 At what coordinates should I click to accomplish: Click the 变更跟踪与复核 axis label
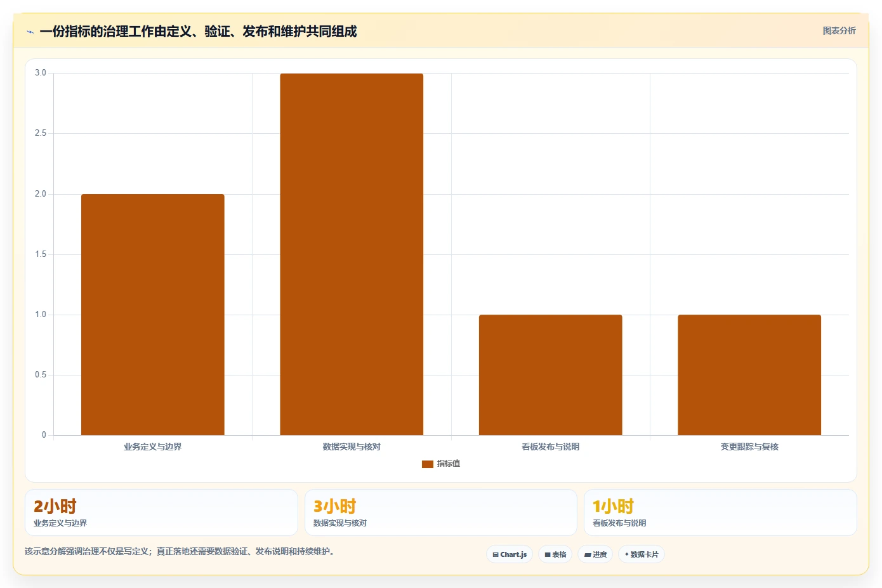tap(749, 447)
